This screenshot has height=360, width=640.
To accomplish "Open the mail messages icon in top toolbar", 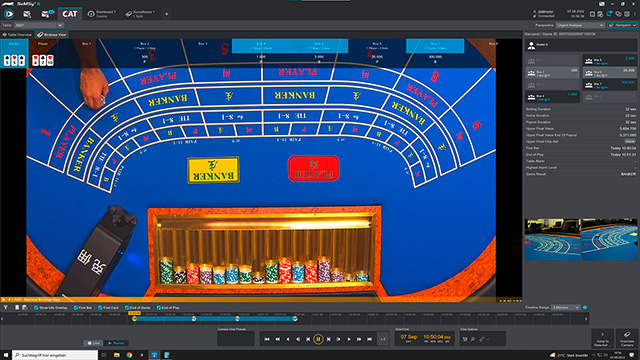I will click(x=27, y=14).
